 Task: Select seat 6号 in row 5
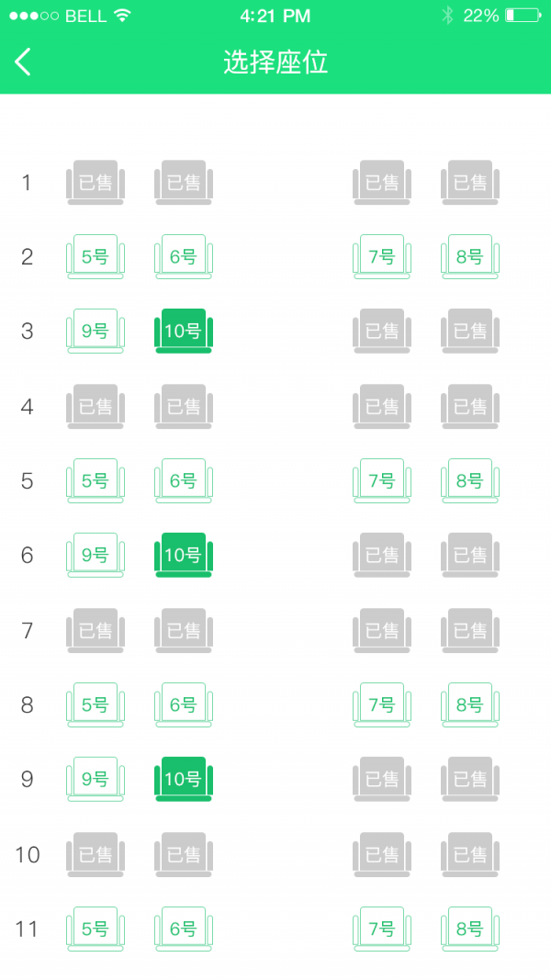coord(184,480)
